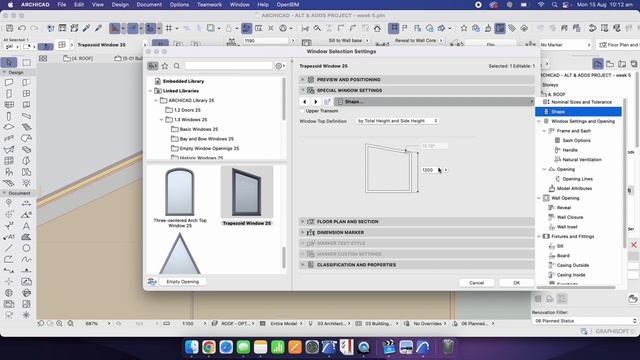
Task: Select Sash Options in page list
Action: 576,140
